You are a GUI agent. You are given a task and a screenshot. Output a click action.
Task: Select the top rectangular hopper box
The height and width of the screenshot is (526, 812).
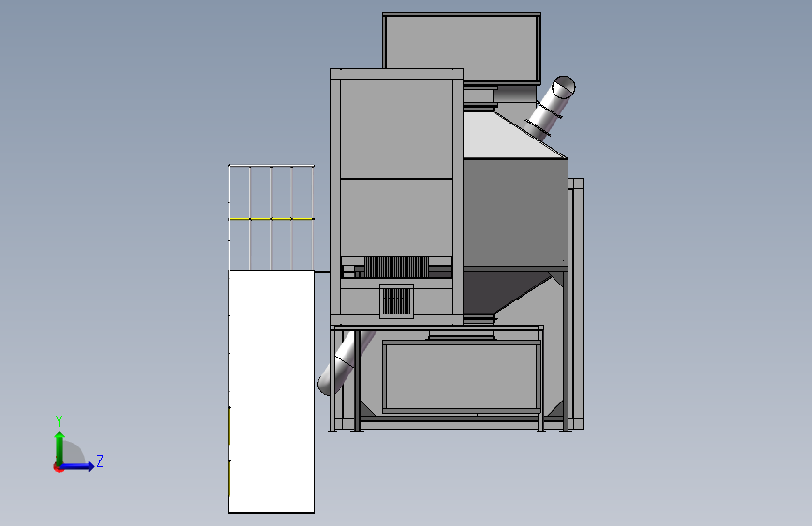point(462,48)
